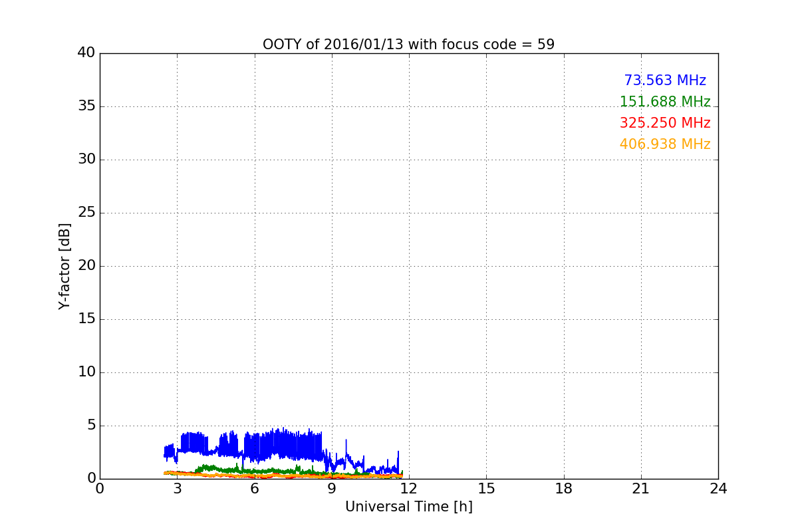
Task: Click the x-axis tick label '18'
Action: coord(564,489)
